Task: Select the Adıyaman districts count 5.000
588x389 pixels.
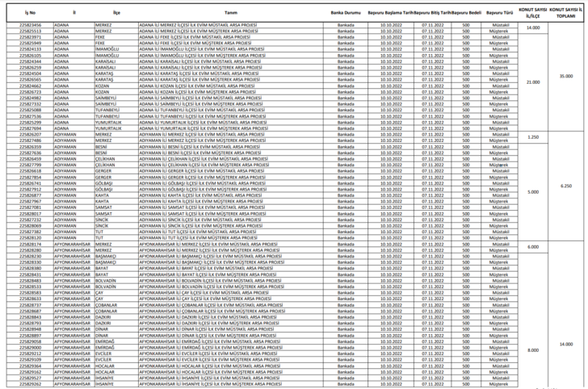Action: [x=533, y=192]
